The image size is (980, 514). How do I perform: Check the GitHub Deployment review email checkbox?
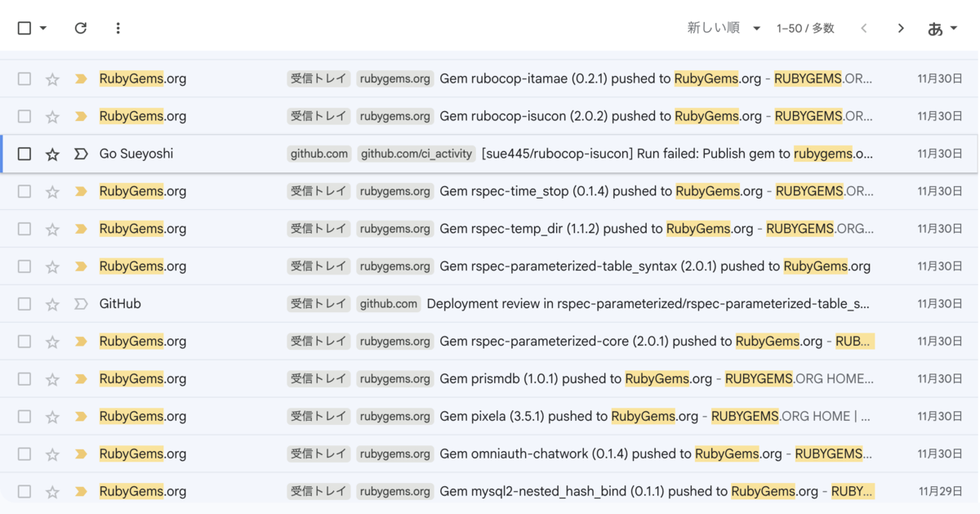24,304
